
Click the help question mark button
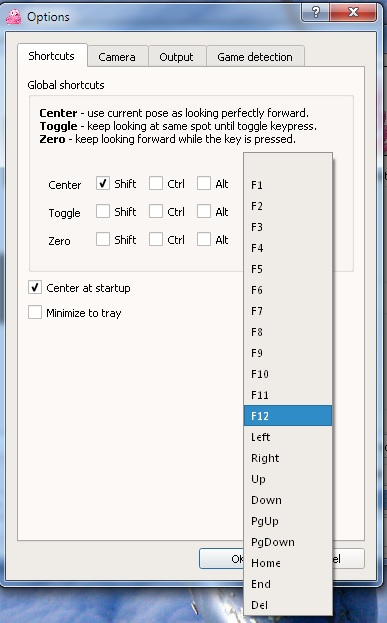click(315, 12)
